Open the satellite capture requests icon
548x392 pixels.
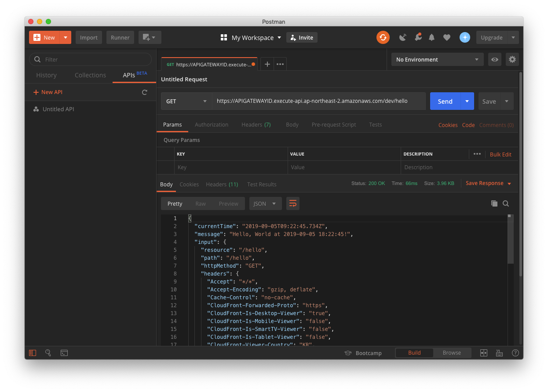(402, 37)
